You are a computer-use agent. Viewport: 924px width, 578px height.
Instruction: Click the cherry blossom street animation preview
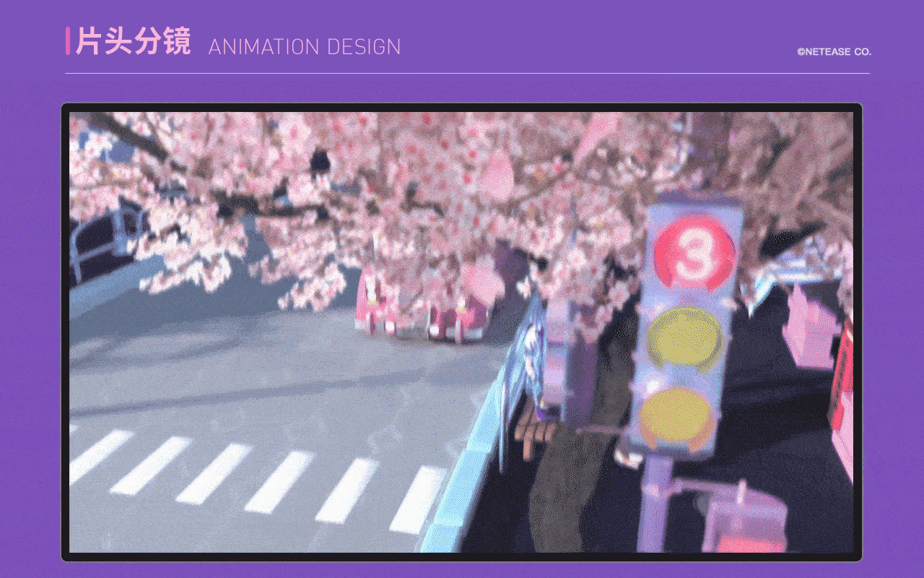(461, 332)
